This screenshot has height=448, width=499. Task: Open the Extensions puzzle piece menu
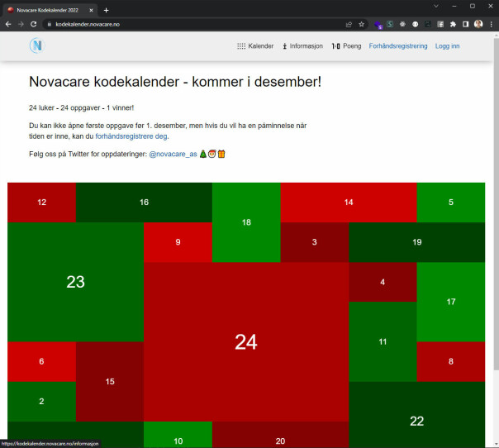(x=453, y=24)
